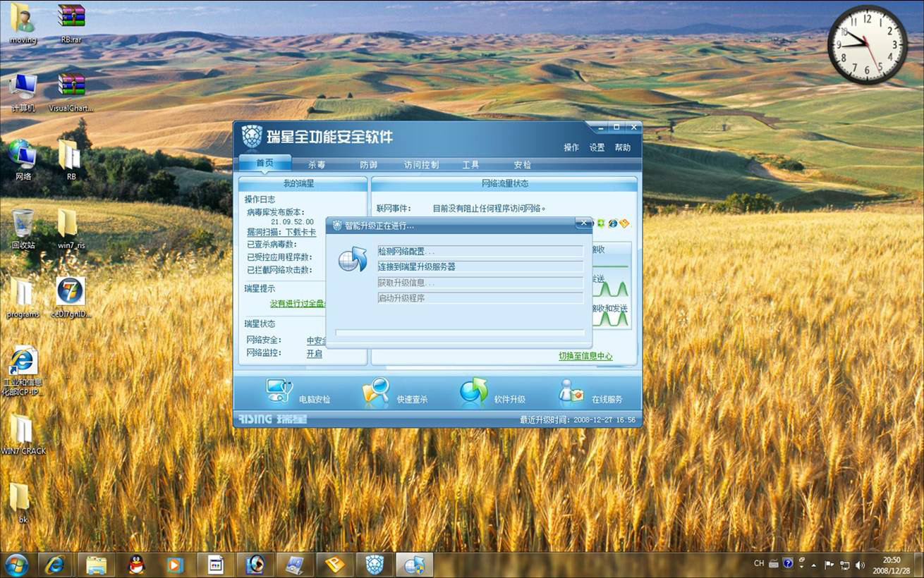The width and height of the screenshot is (924, 578).
Task: Click the 切换至信息中心 link
Action: point(585,356)
